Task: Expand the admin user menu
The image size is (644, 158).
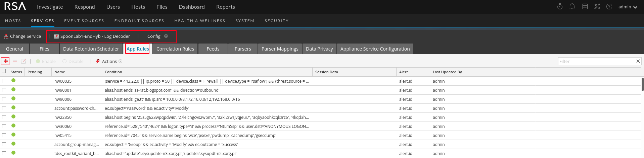Action: (628, 7)
